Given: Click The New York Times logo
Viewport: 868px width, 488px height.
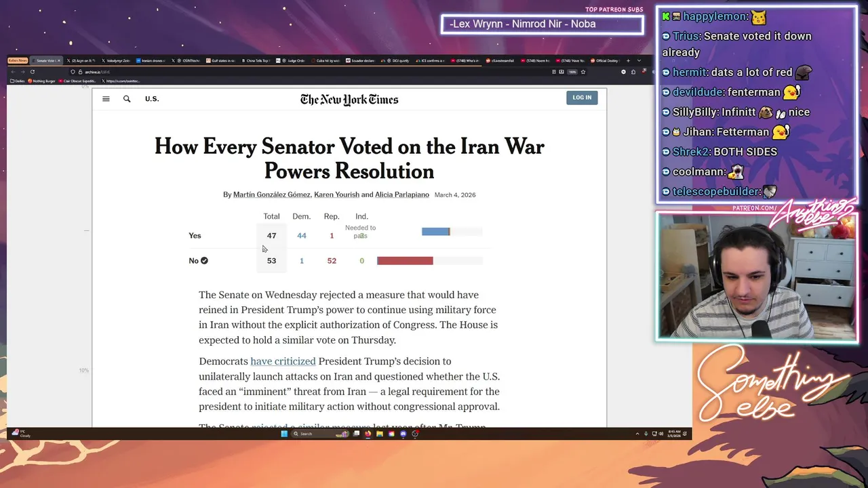Looking at the screenshot, I should pyautogui.click(x=349, y=100).
